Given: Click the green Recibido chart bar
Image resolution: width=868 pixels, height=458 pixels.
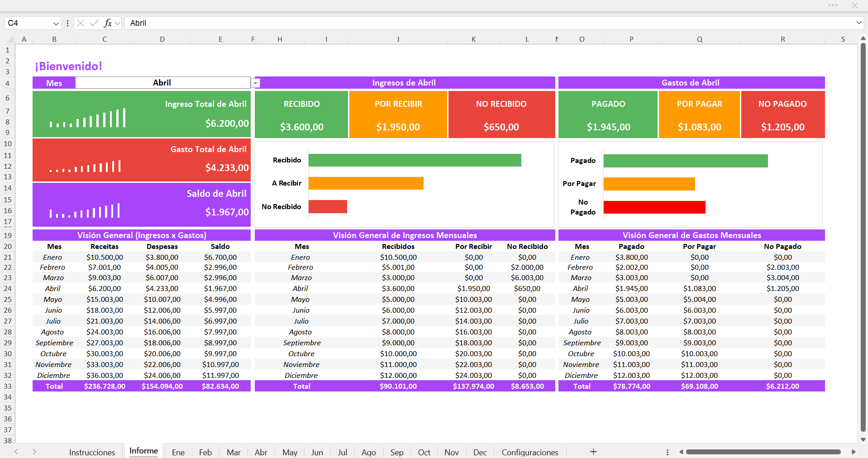Looking at the screenshot, I should tap(415, 160).
